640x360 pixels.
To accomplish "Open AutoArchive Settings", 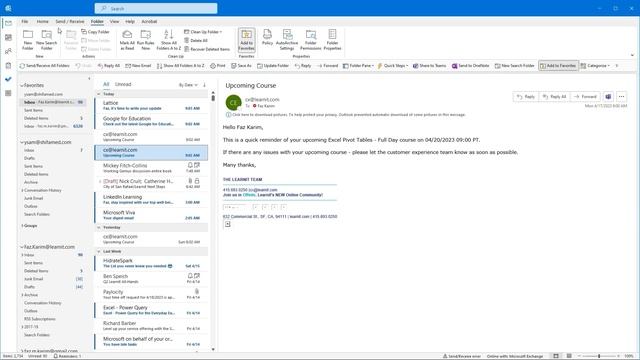I will (x=287, y=40).
